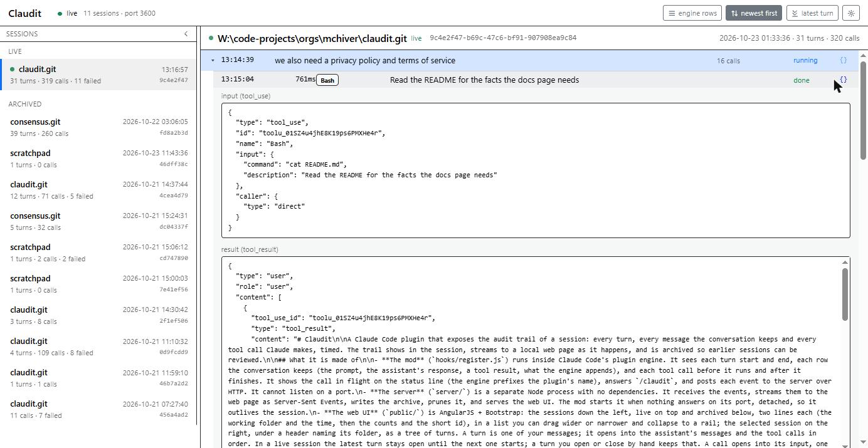Viewport: 868px width, 448px height.
Task: Jump to the latest turn
Action: 812,13
